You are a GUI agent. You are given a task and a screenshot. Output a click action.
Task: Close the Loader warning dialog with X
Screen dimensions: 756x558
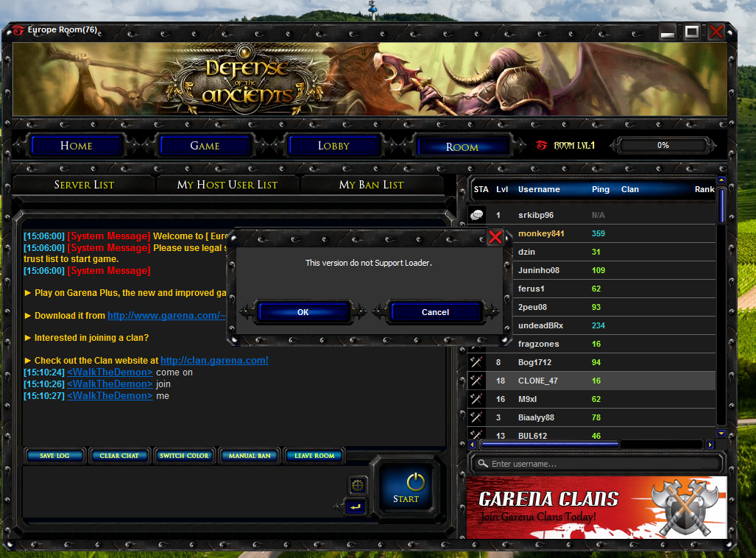(x=495, y=237)
